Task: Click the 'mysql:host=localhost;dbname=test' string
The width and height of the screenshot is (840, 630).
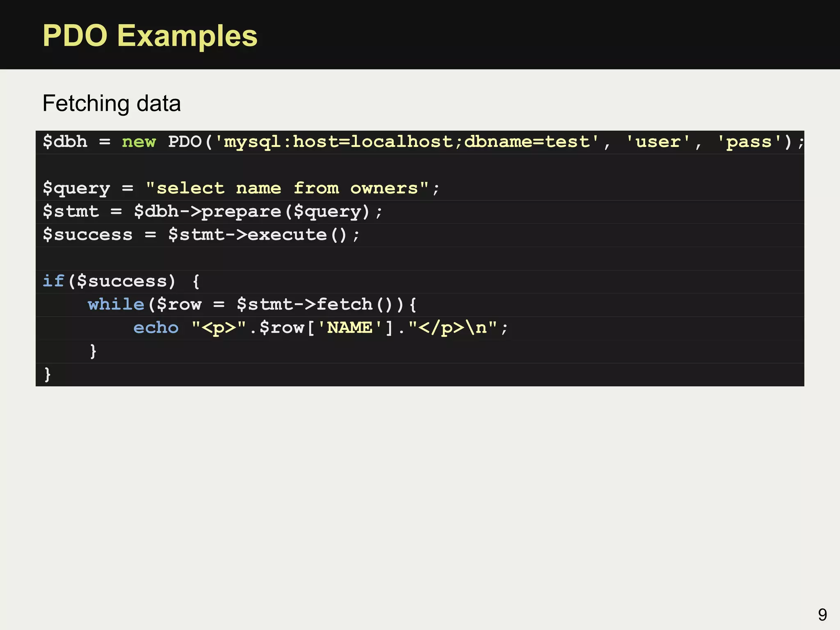Action: [x=407, y=142]
